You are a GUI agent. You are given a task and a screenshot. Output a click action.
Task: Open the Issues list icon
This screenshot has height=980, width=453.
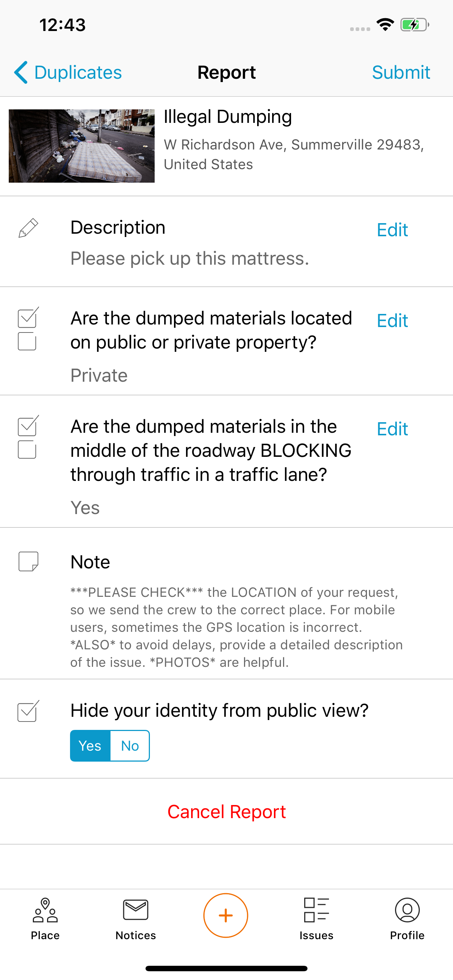point(316,910)
